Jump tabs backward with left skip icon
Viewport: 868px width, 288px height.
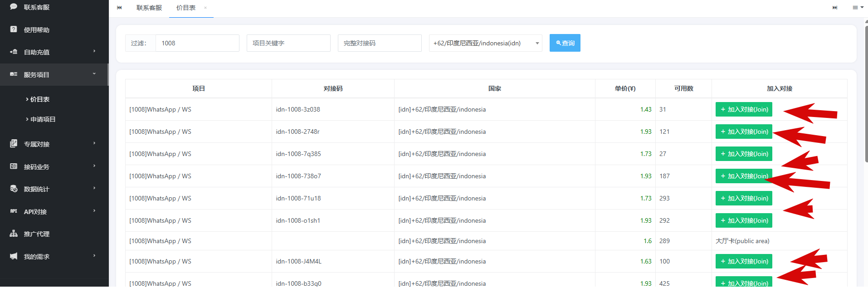coord(119,8)
